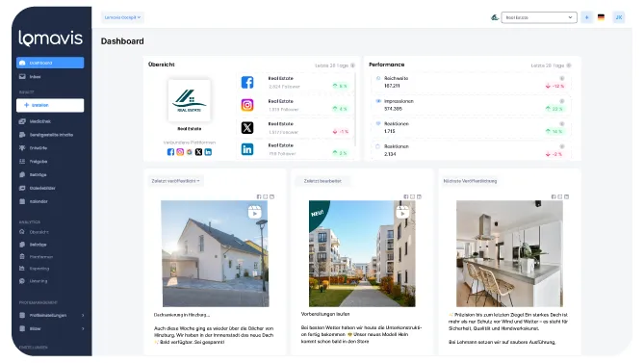Click the German flag language icon
Viewport: 644px width, 363px height.
click(x=601, y=17)
